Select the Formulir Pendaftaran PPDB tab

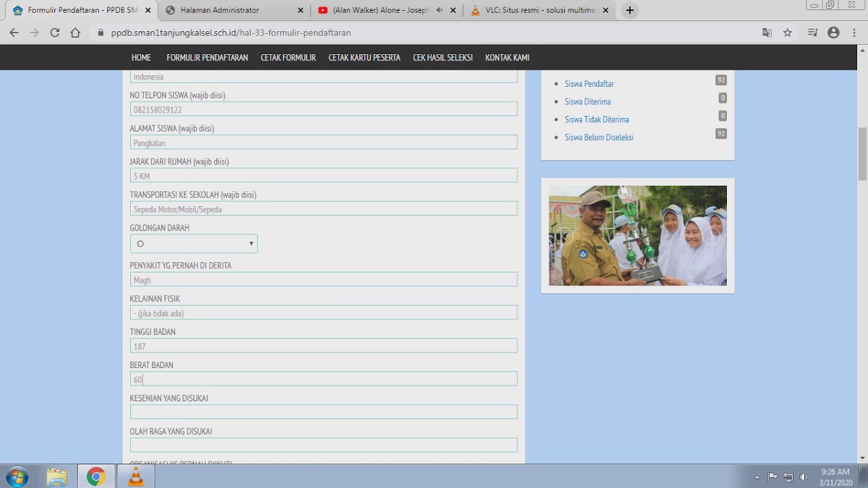(81, 10)
